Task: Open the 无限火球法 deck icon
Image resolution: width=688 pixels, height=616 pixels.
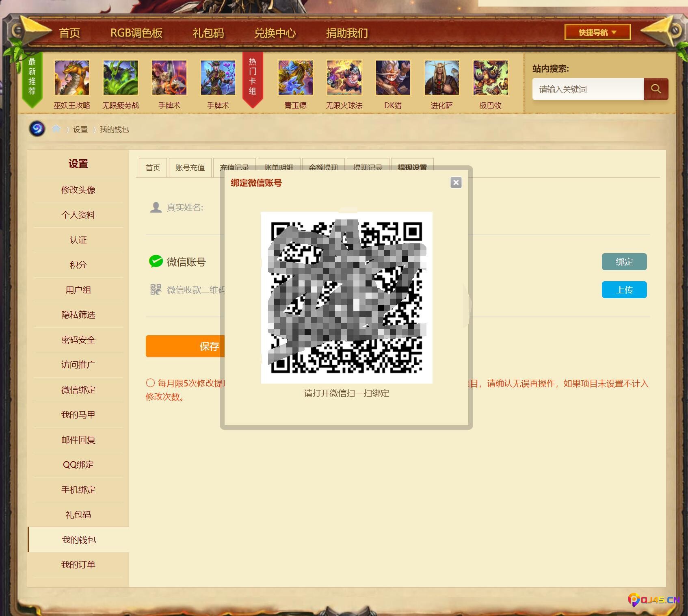Action: click(344, 78)
